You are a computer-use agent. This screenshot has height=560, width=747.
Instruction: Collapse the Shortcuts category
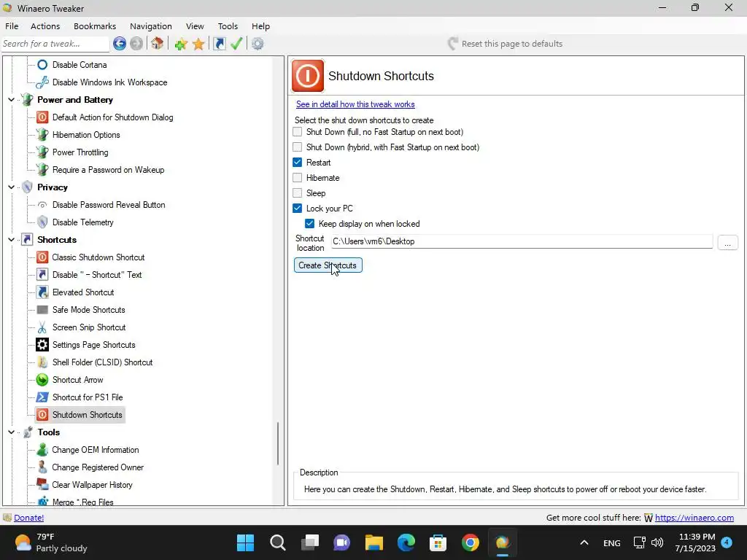tap(11, 240)
